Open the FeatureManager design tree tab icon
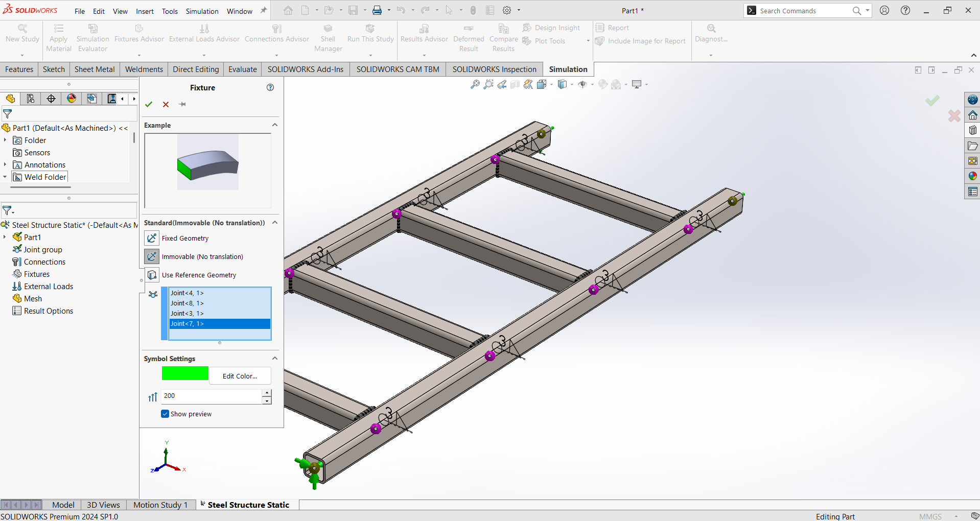The image size is (980, 521). [10, 99]
